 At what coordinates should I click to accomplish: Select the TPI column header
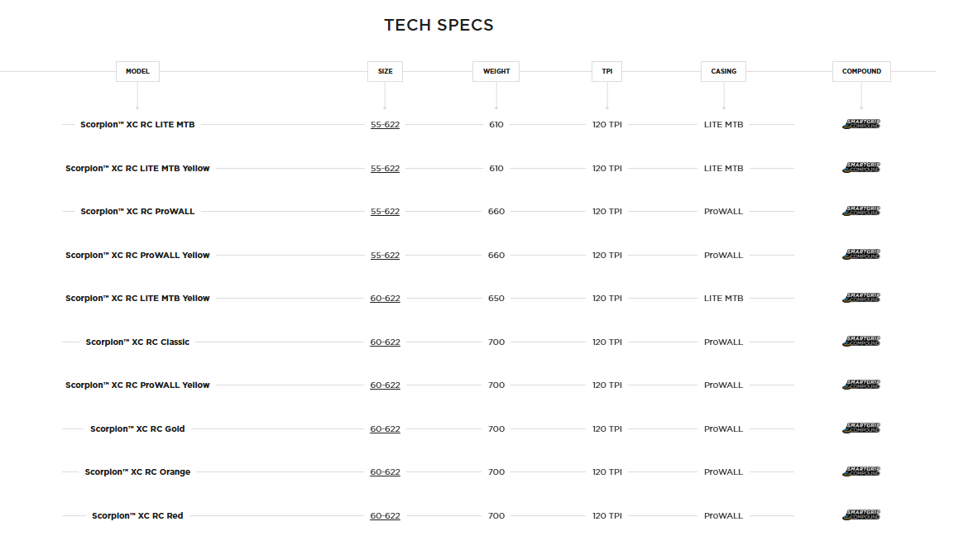(607, 71)
